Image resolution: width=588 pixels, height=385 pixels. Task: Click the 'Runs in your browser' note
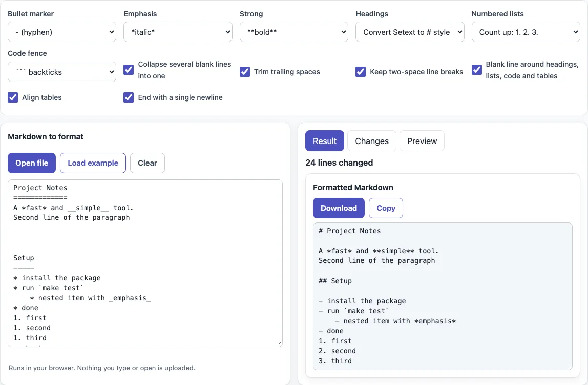[x=102, y=368]
